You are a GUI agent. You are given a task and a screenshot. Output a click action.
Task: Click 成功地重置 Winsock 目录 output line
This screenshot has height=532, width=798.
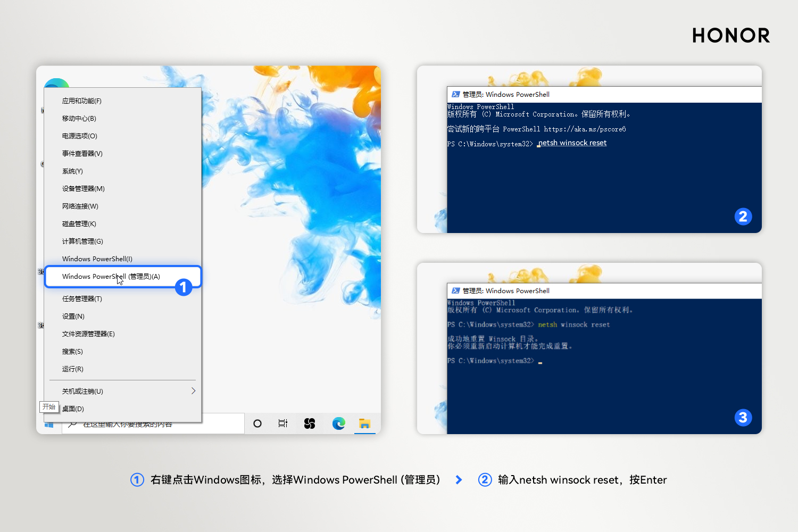(493, 338)
